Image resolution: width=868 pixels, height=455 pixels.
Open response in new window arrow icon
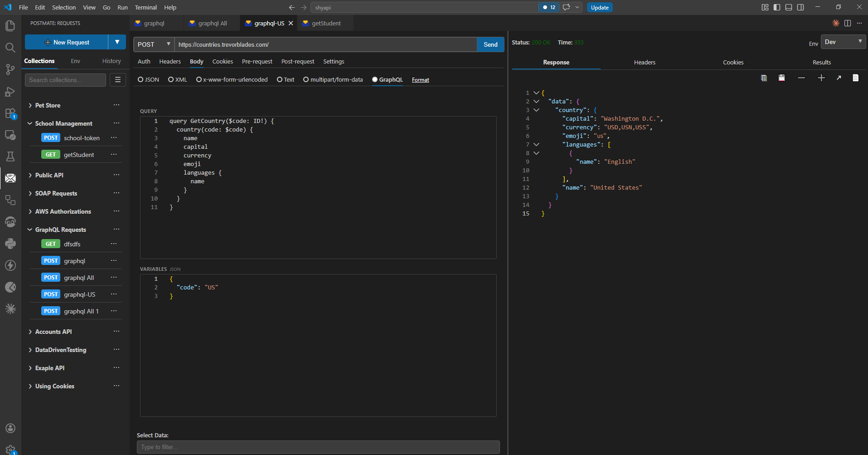coord(839,78)
